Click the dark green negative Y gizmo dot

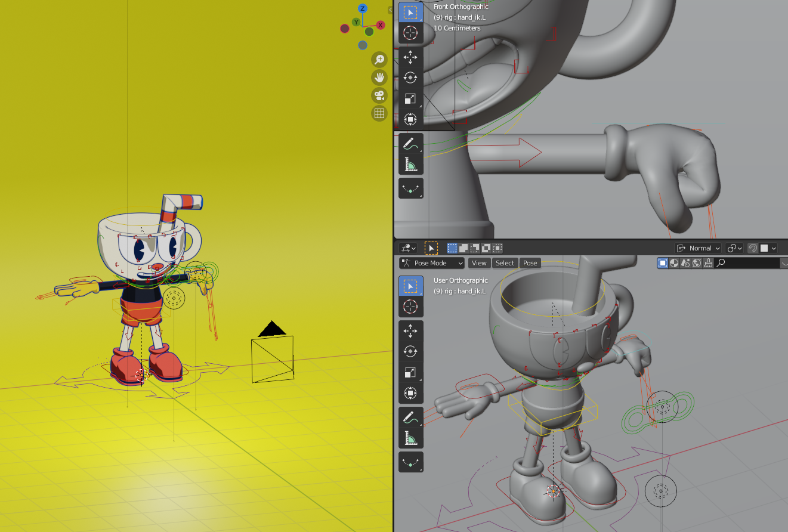[369, 31]
